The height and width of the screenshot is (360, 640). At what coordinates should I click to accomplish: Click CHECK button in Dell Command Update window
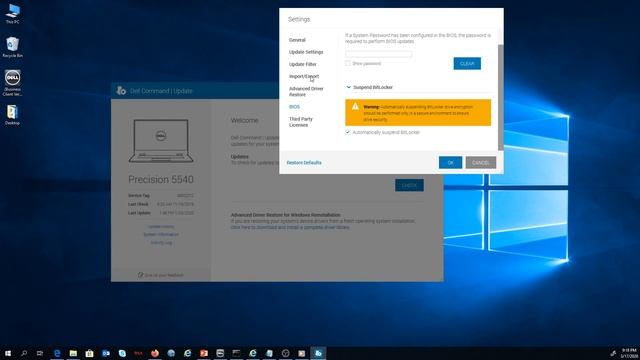coord(409,185)
